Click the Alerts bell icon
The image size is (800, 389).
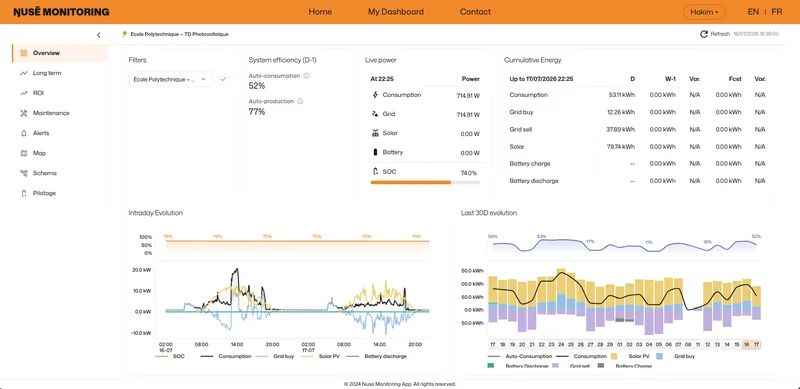[23, 133]
